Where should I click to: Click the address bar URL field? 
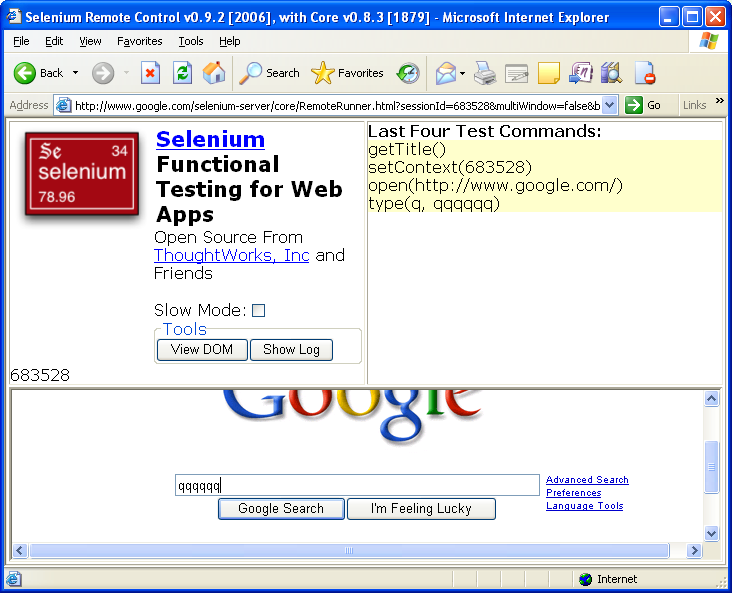pyautogui.click(x=337, y=106)
